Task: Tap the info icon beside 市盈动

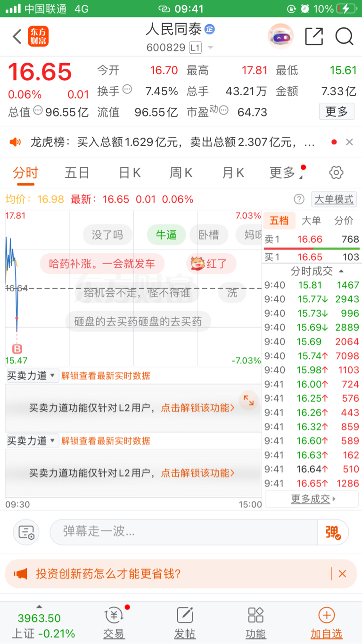Action: tap(223, 110)
